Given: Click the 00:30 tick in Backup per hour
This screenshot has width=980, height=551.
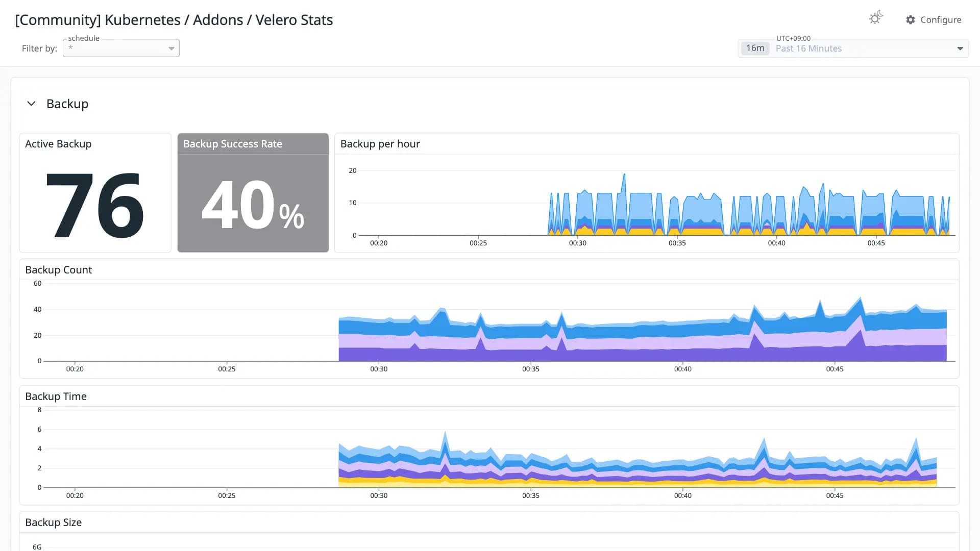Looking at the screenshot, I should click(578, 243).
